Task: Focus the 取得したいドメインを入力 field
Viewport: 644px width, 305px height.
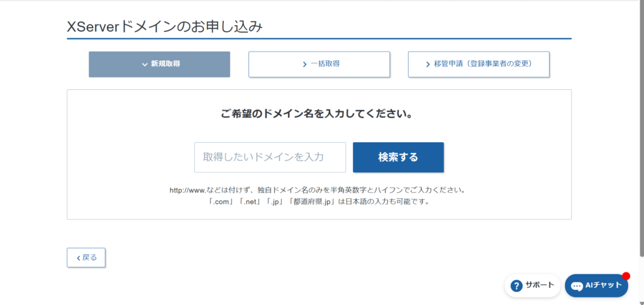Action: tap(270, 157)
